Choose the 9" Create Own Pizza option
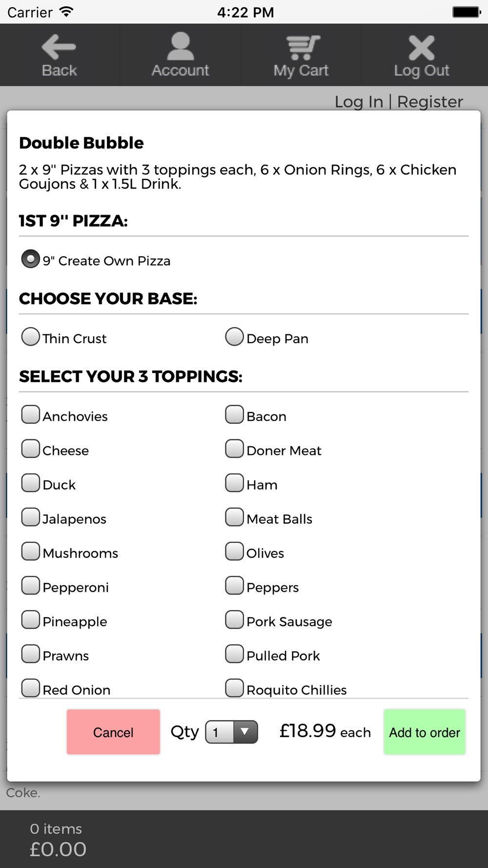The image size is (488, 868). (31, 259)
